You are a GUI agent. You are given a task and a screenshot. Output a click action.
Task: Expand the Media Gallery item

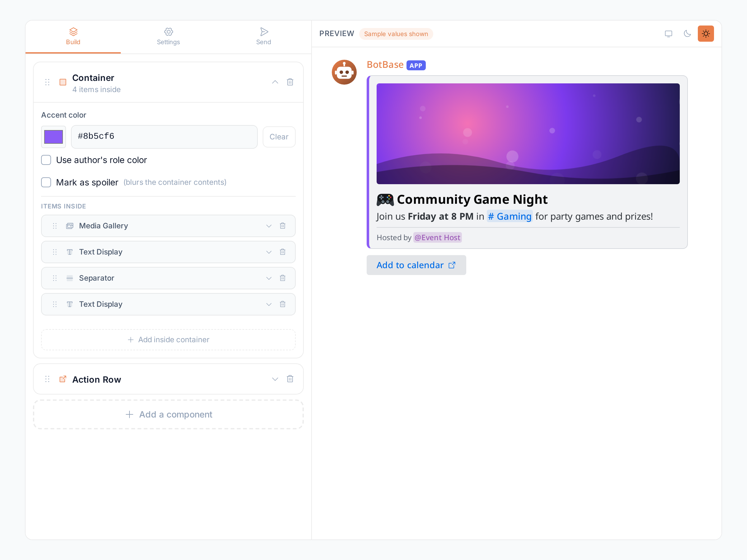[x=269, y=226]
